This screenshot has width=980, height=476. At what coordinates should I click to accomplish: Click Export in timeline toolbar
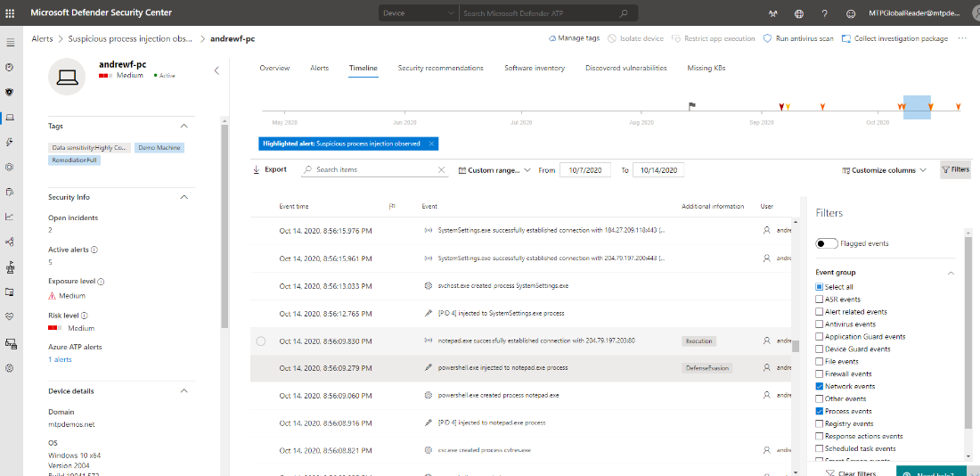point(270,169)
